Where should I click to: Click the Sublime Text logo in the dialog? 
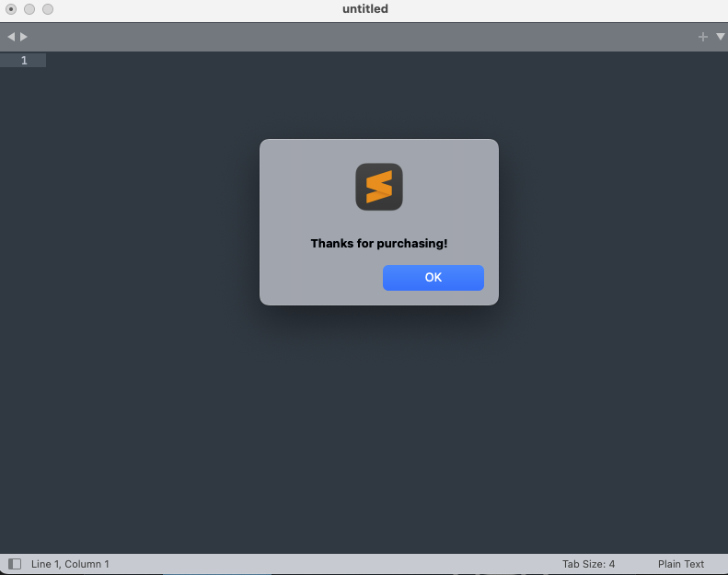379,187
